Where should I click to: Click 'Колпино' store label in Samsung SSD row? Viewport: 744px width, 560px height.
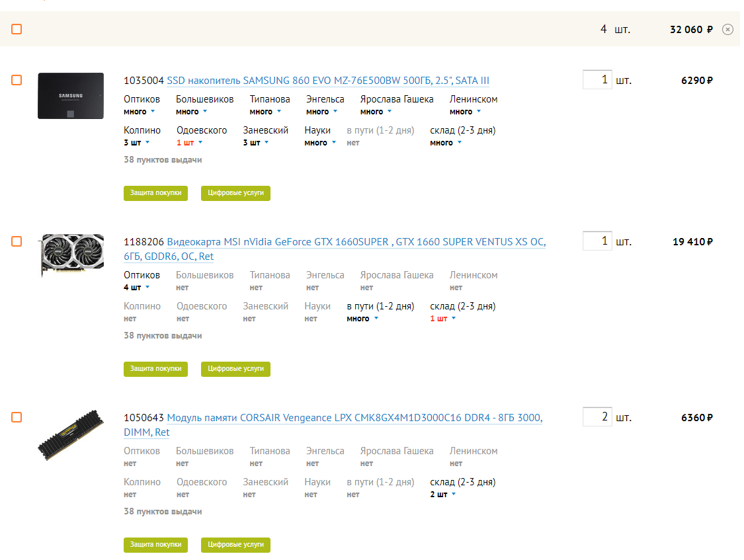(x=142, y=130)
